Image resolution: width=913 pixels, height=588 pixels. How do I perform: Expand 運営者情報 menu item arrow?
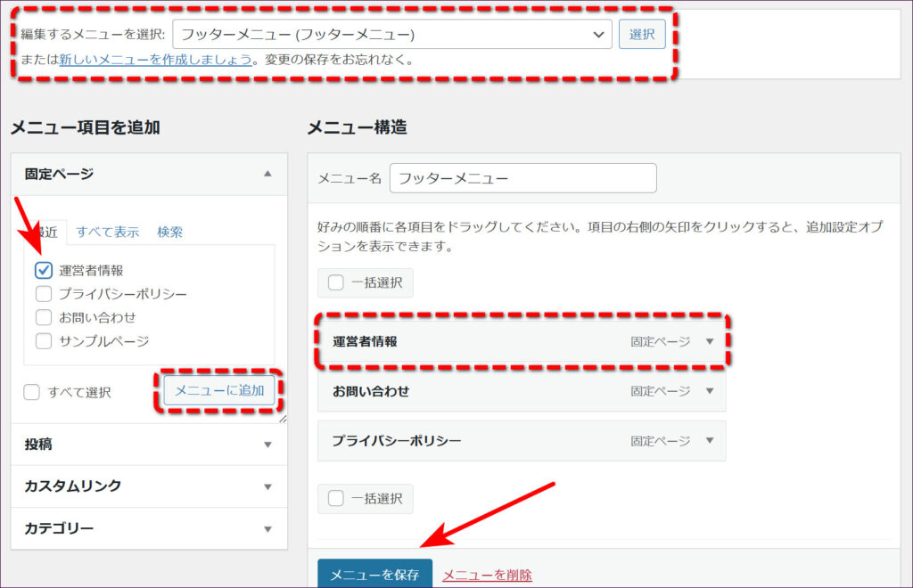click(x=710, y=341)
